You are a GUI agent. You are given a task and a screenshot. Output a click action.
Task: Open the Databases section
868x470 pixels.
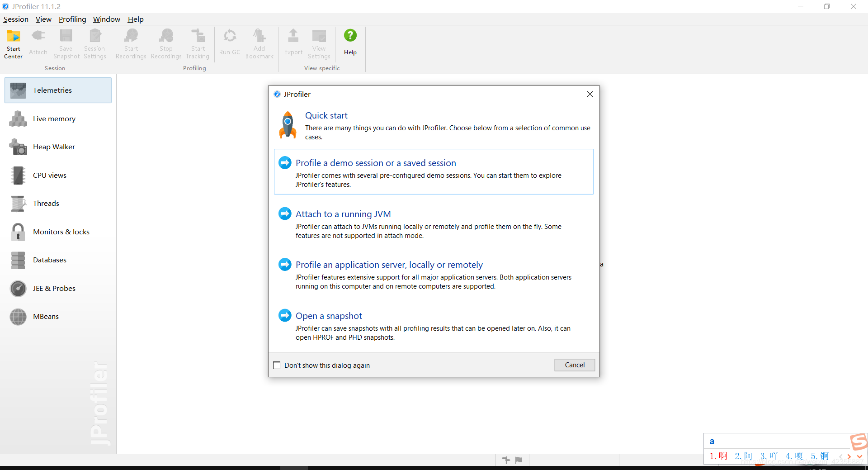click(58, 260)
